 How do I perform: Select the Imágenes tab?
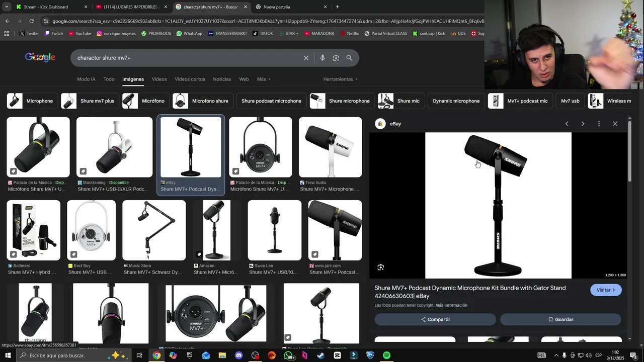(x=133, y=79)
